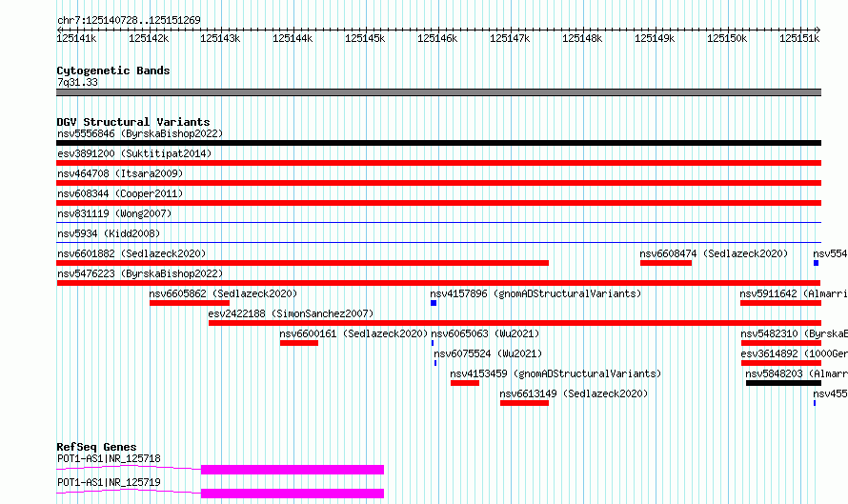Select the red nsv6608474 variant bar

pos(666,263)
